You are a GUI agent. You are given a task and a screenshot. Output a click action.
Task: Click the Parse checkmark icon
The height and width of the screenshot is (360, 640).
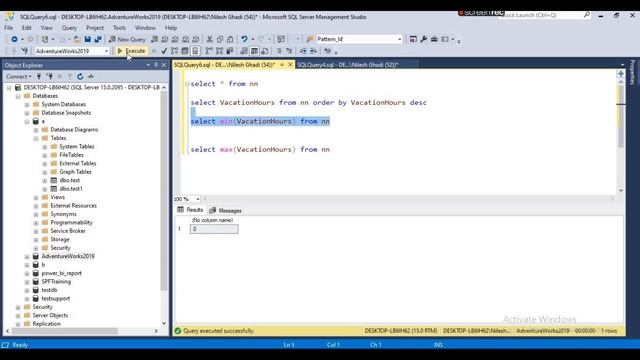164,51
